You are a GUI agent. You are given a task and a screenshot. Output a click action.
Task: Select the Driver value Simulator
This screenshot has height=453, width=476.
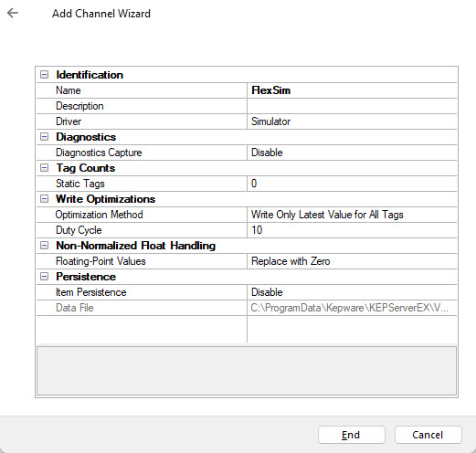click(352, 121)
